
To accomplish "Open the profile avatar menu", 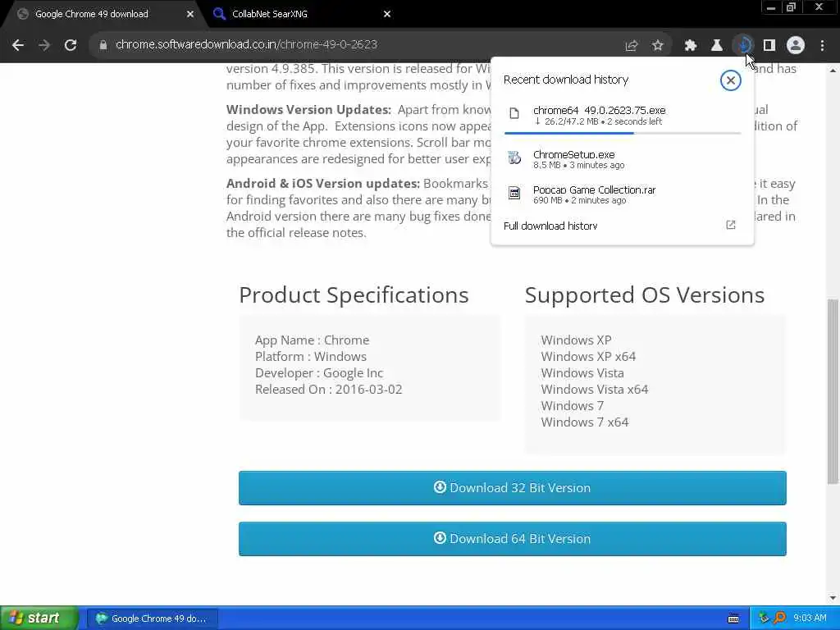I will 796,46.
